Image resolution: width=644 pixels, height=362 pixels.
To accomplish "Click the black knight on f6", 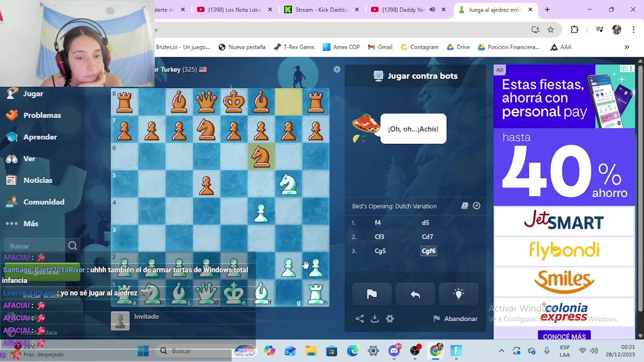I will point(261,157).
